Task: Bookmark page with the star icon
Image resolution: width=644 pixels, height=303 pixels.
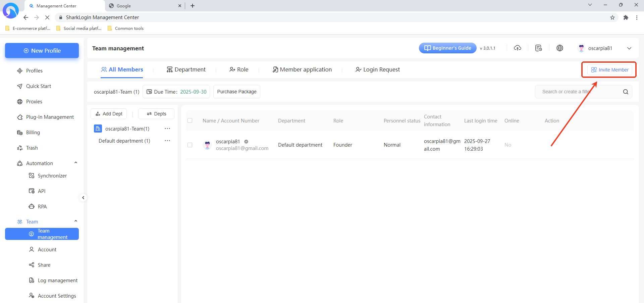Action: click(612, 17)
